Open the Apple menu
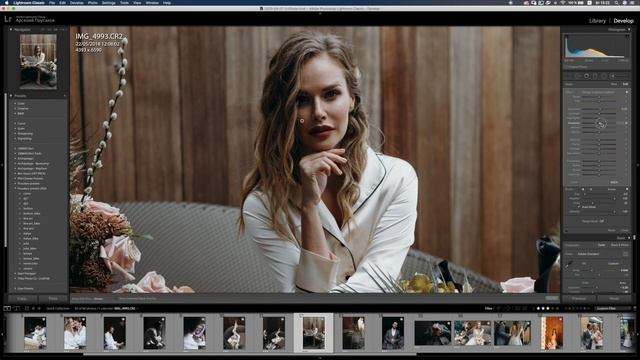This screenshot has width=640, height=360. point(6,3)
